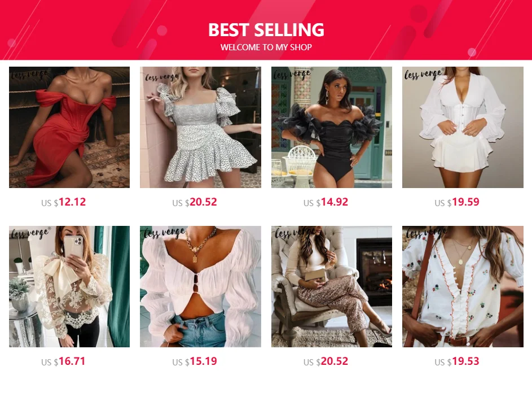Click the US $14.92 price

pyautogui.click(x=326, y=202)
